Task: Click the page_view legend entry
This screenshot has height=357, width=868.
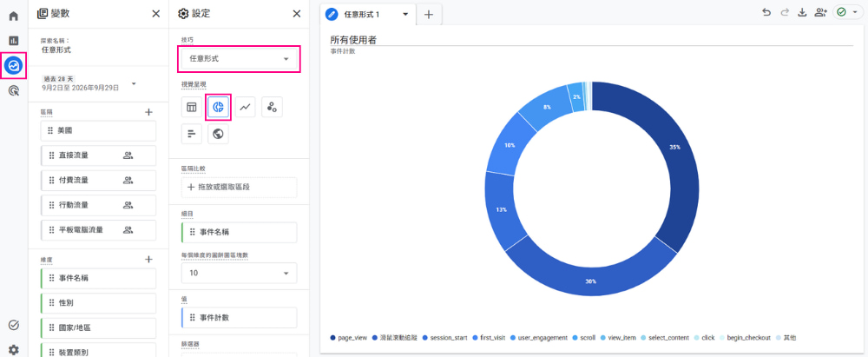Action: point(348,338)
